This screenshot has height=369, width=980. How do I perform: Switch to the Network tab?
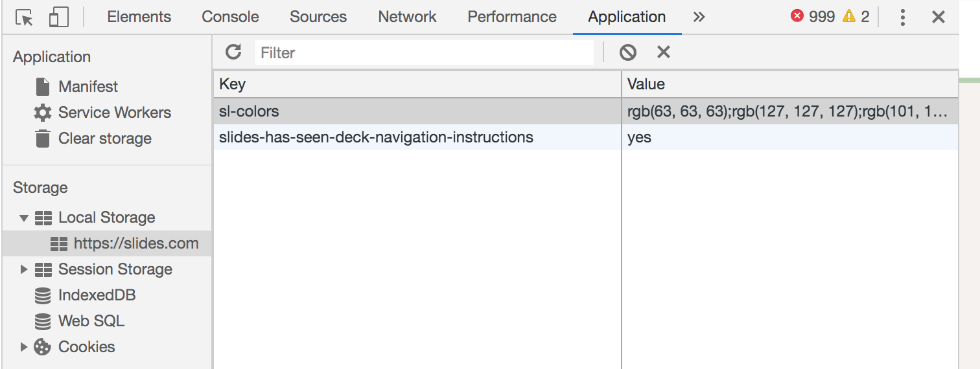coord(407,17)
